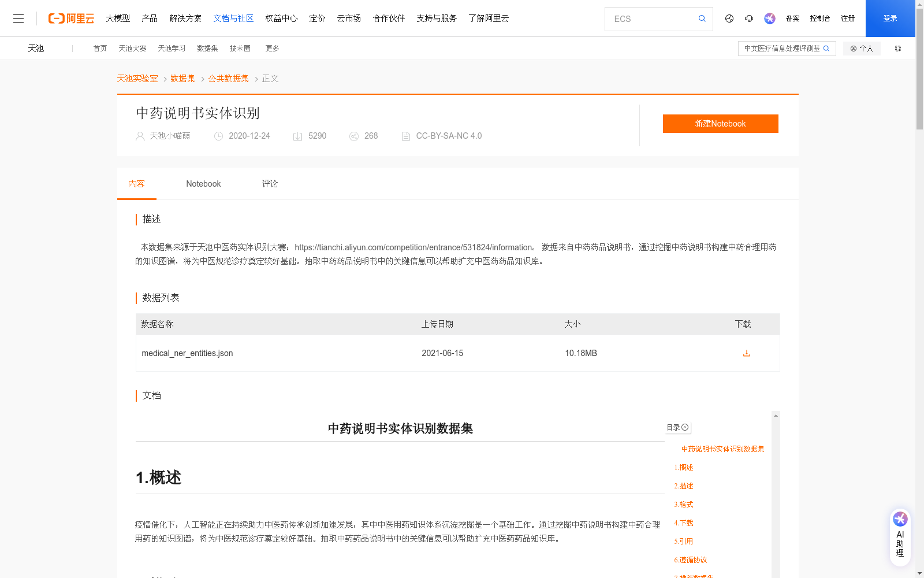Open the 支持与服务 menu

[x=437, y=18]
